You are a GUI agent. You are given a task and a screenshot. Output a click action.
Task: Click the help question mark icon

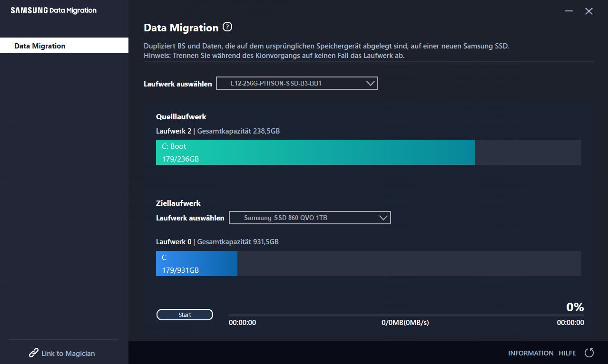pos(227,27)
